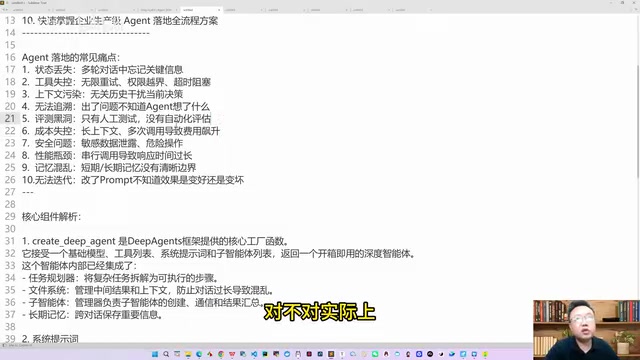Click line '1. create_deep_agent 是DeepAgents框架'
Image resolution: width=640 pixels, height=360 pixels.
click(x=157, y=241)
